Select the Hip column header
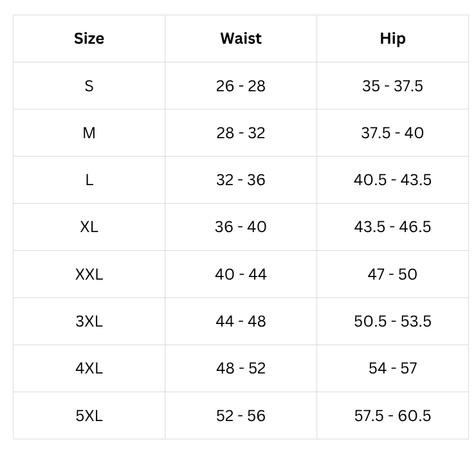Screen dimensions: 476x450 pyautogui.click(x=392, y=39)
